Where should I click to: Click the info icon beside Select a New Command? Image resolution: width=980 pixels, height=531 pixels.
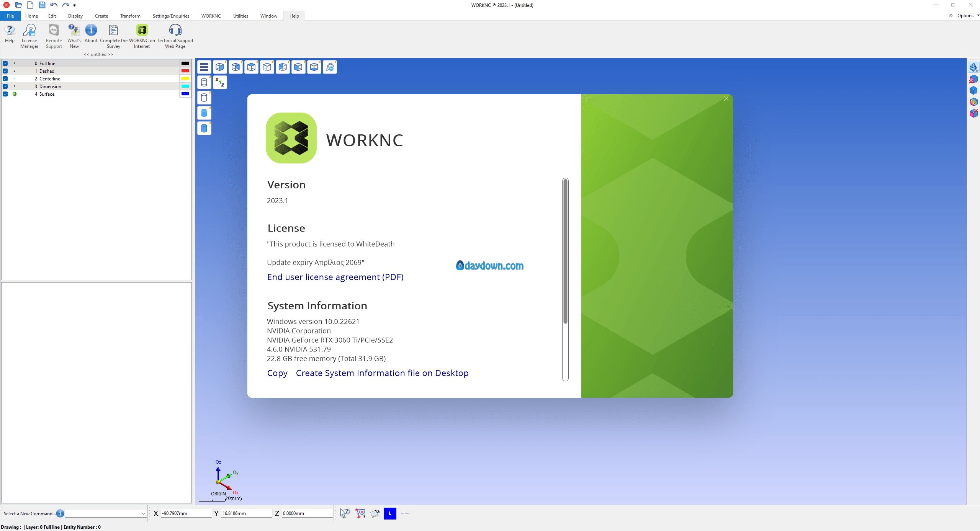tap(60, 513)
